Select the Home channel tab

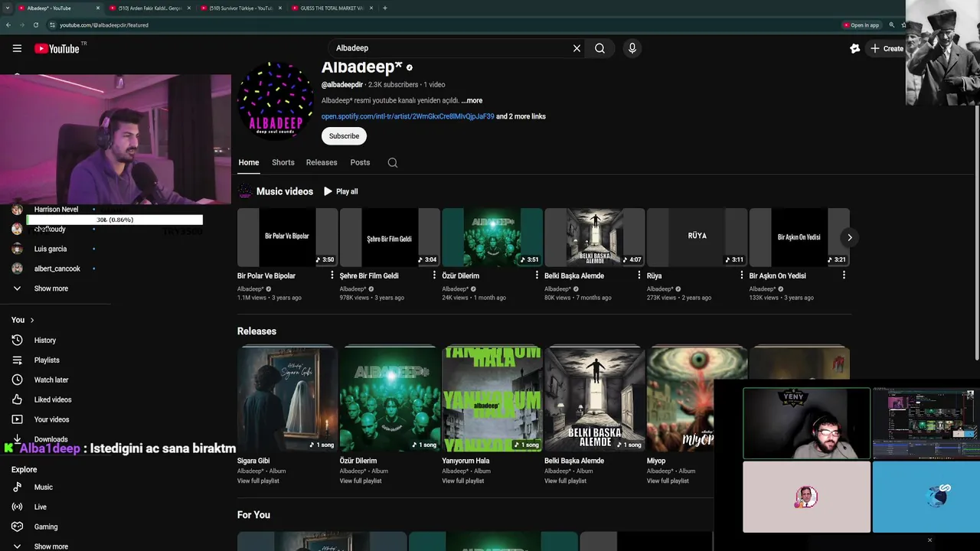click(248, 162)
